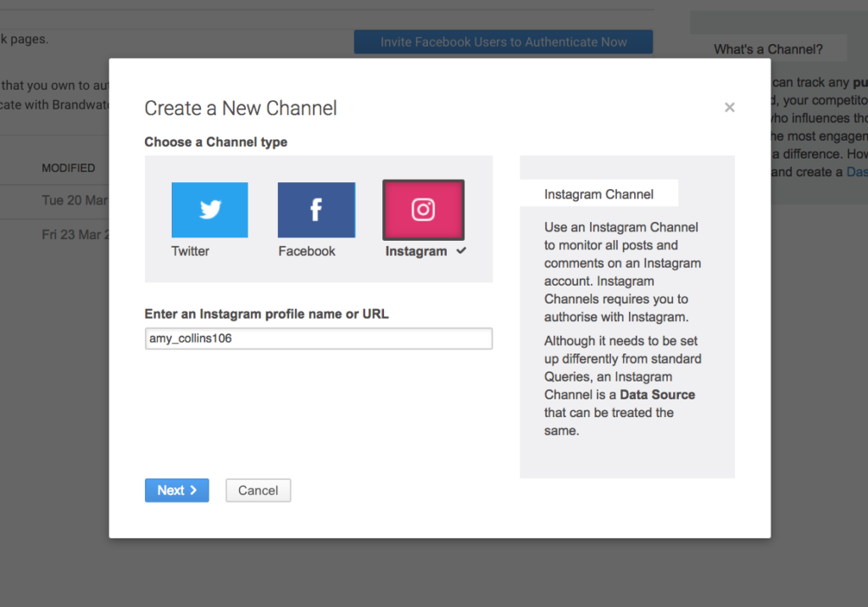Click Invite Facebook Users to Authenticate Now

(x=504, y=42)
